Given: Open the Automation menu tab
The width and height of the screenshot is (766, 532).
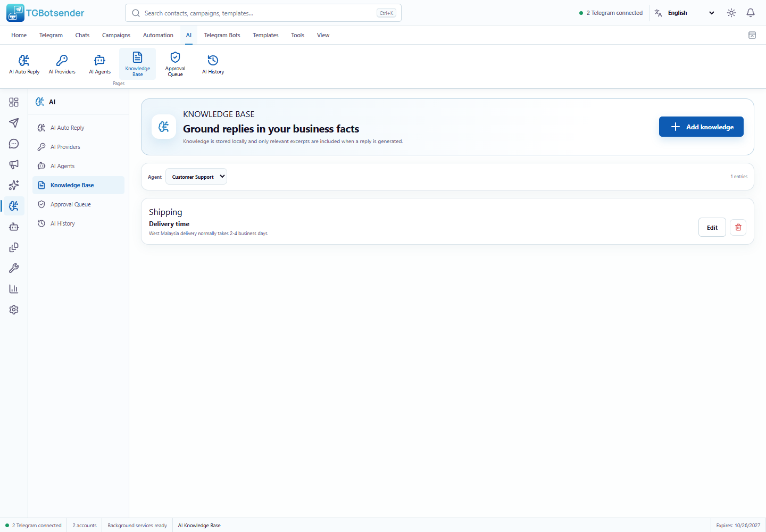Looking at the screenshot, I should 158,35.
